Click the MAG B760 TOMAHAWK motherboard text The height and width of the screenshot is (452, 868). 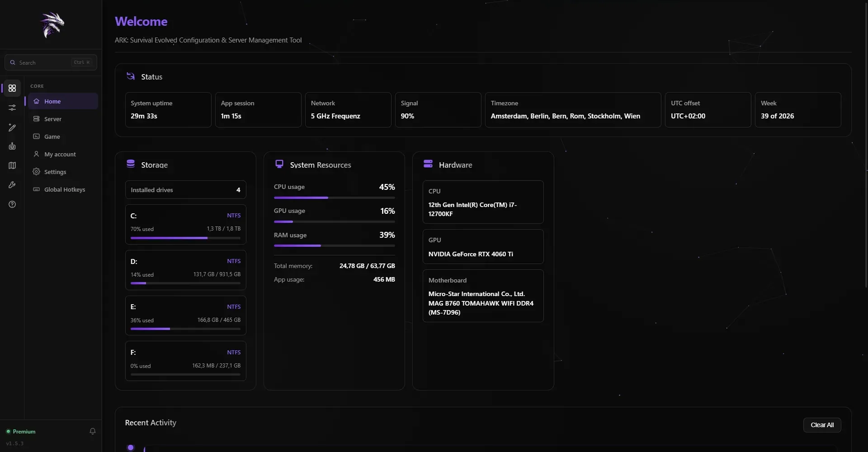[x=481, y=303]
